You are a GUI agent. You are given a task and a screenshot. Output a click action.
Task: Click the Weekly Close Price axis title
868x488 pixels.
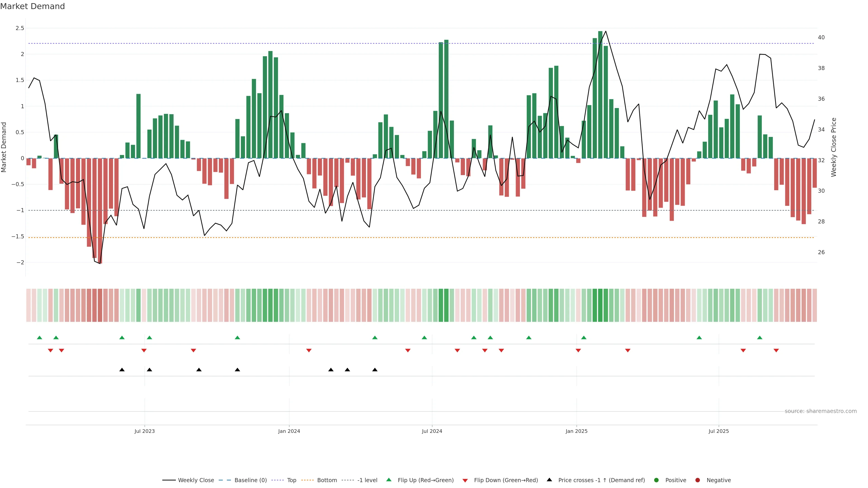834,147
